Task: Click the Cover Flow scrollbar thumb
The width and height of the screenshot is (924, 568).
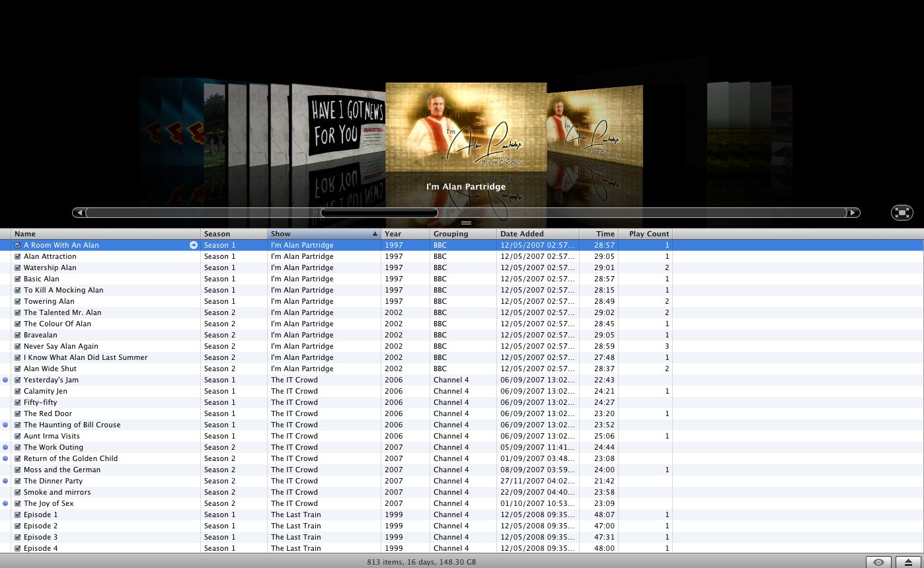Action: coord(379,213)
